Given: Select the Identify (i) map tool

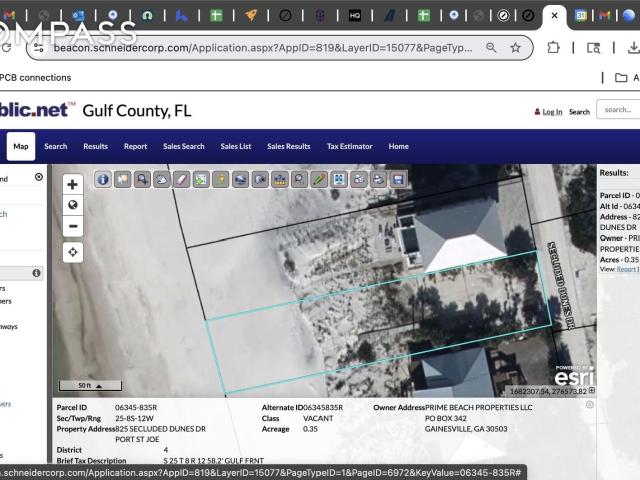Looking at the screenshot, I should click(x=103, y=179).
